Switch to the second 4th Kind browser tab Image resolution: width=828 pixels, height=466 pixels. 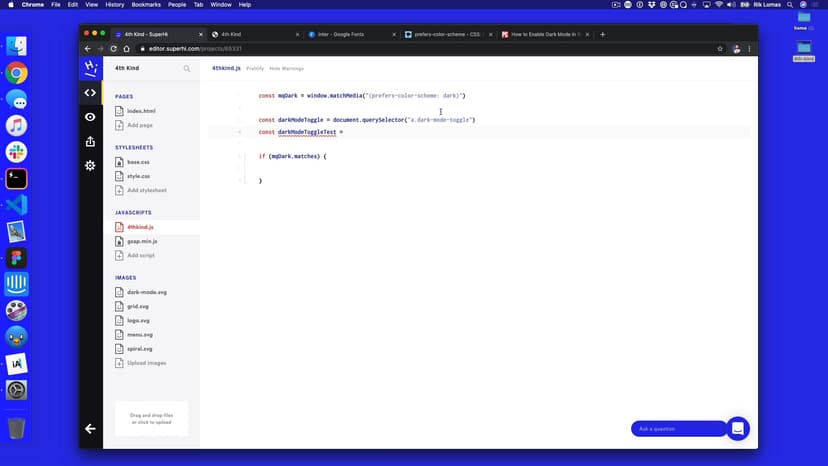255,34
